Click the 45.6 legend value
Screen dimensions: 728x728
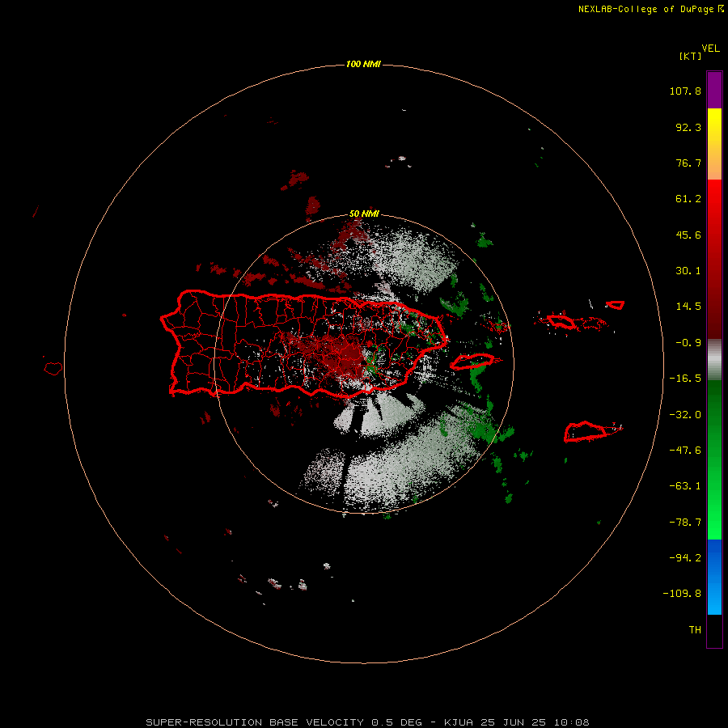tap(688, 235)
